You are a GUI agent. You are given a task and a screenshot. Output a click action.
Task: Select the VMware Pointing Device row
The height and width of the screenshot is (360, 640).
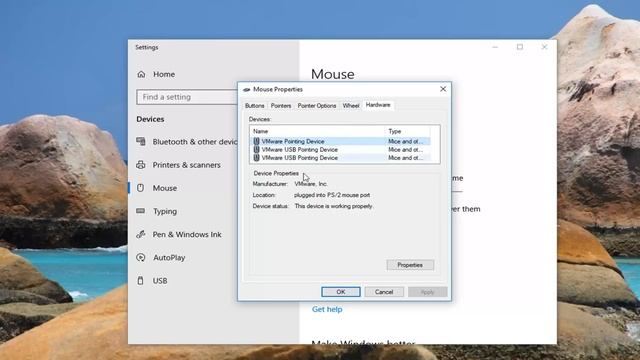[x=340, y=141]
